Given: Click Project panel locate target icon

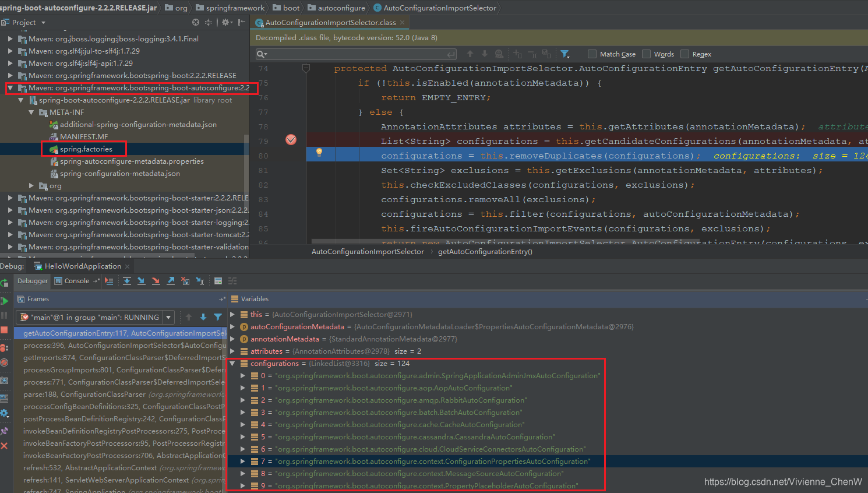Looking at the screenshot, I should click(196, 22).
